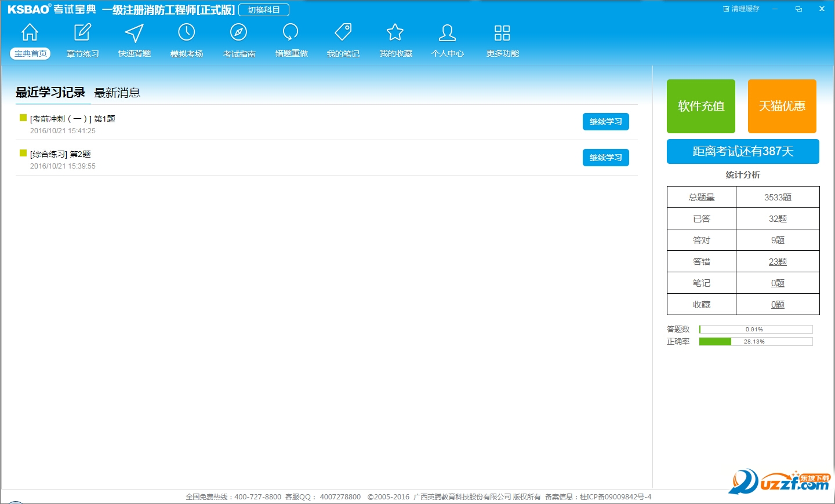
Task: Open the 23题 wrong answers link
Action: (x=778, y=262)
